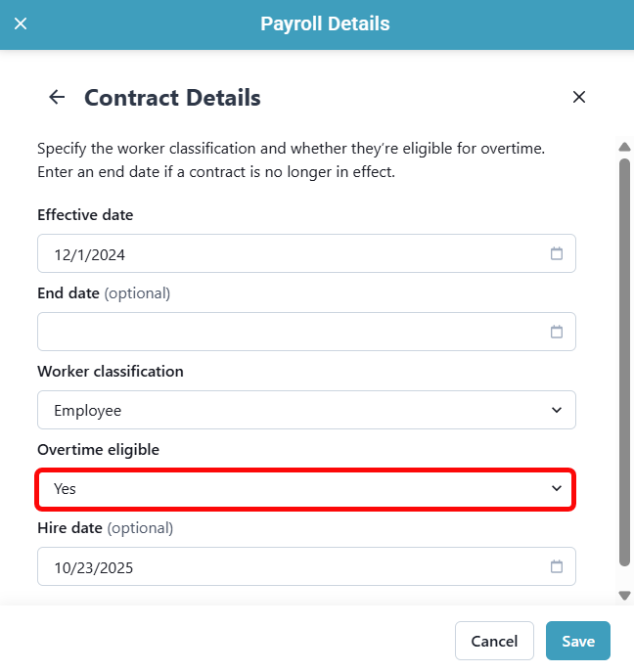This screenshot has width=634, height=672.
Task: Click the scrollbar down arrow
Action: (624, 595)
